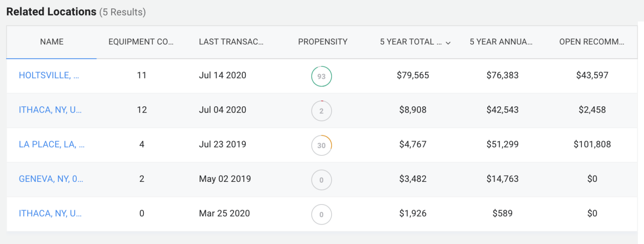Click Geneva row's propensity indicator showing 0
The image size is (644, 244).
pos(322,180)
